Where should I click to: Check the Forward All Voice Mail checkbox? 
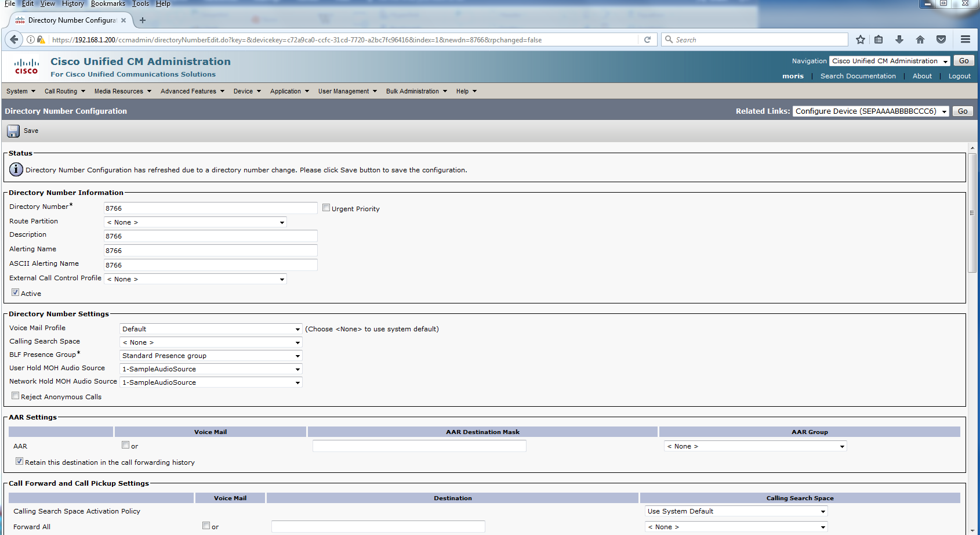click(206, 526)
